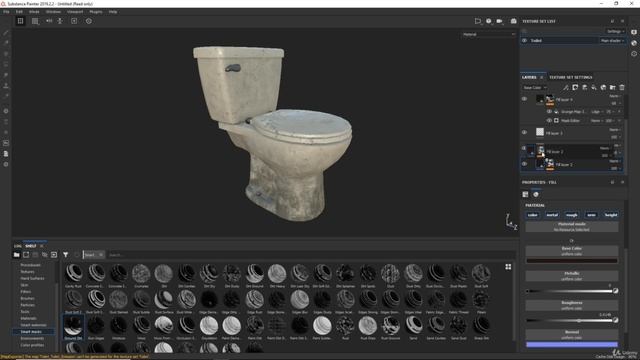Click the Properties fill projection tab icon

pyautogui.click(x=525, y=194)
